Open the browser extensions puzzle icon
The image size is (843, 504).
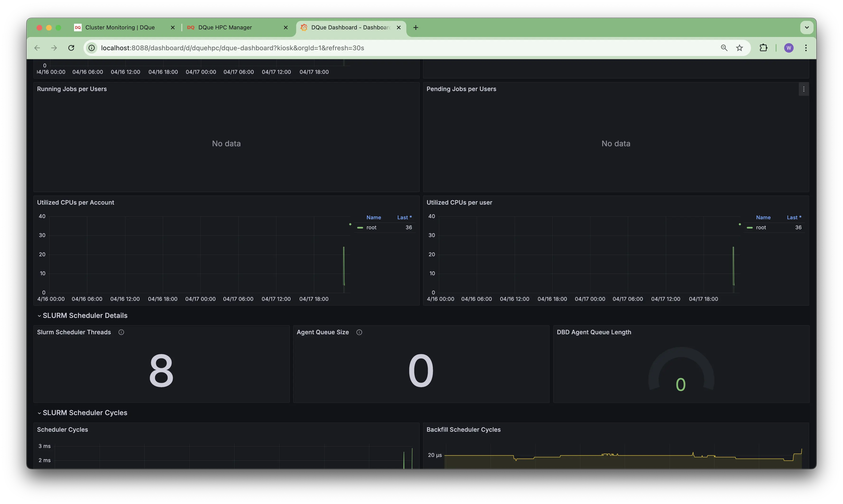coord(763,48)
